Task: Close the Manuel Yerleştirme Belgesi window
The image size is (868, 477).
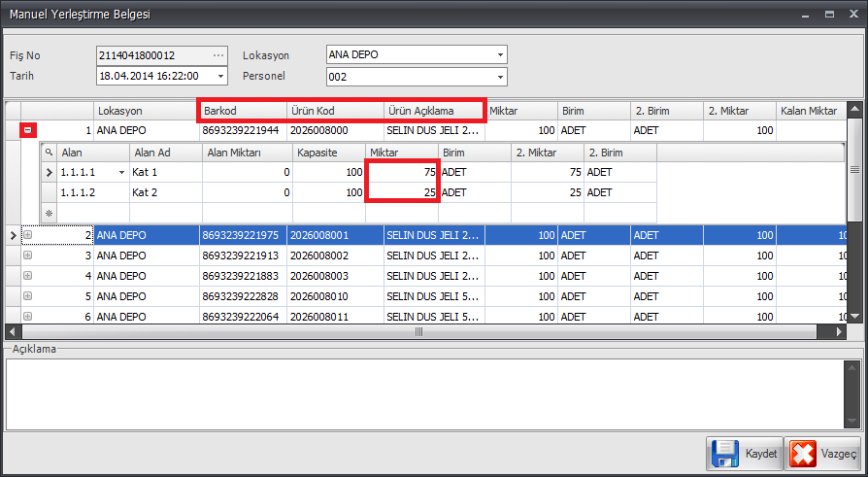Action: 853,15
